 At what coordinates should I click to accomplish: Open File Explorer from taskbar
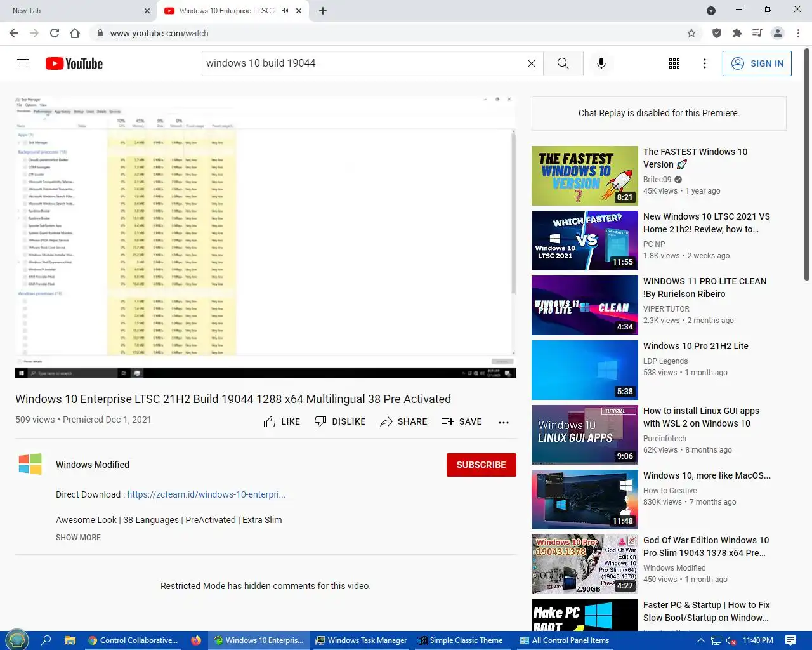70,640
